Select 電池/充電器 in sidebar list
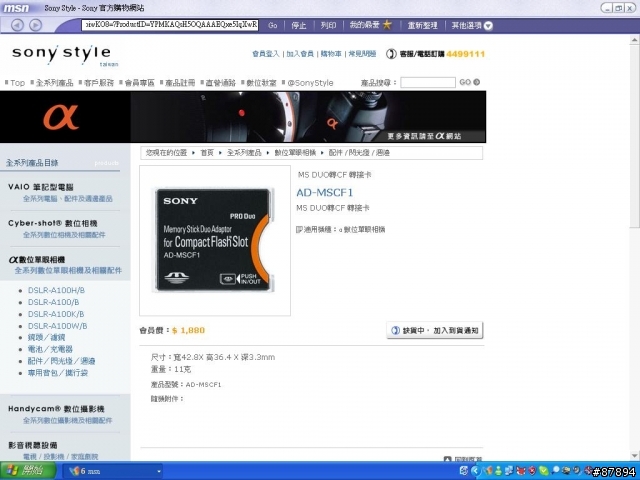Screen dimensions: 640x480 click(50, 349)
